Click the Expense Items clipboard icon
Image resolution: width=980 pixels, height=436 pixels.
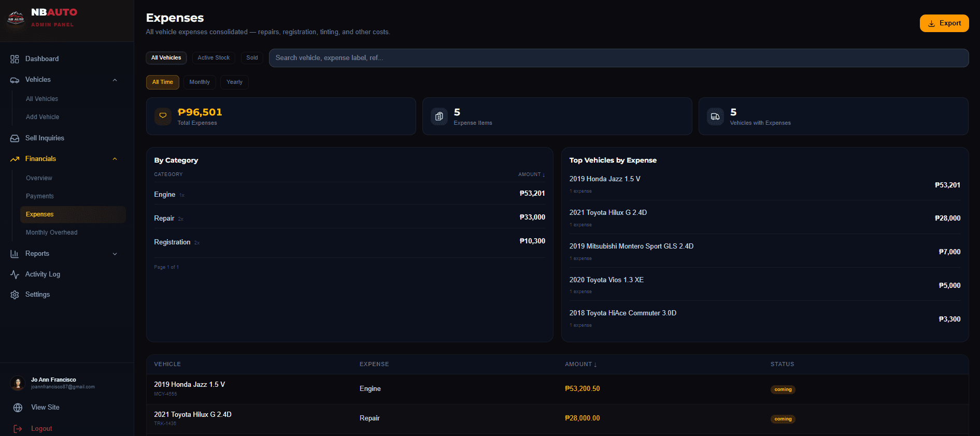tap(439, 117)
